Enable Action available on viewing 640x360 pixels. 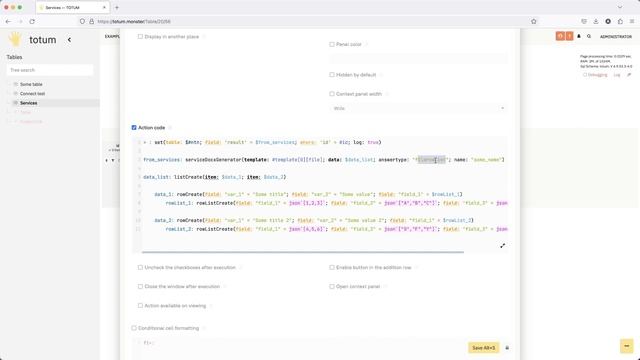pyautogui.click(x=140, y=306)
